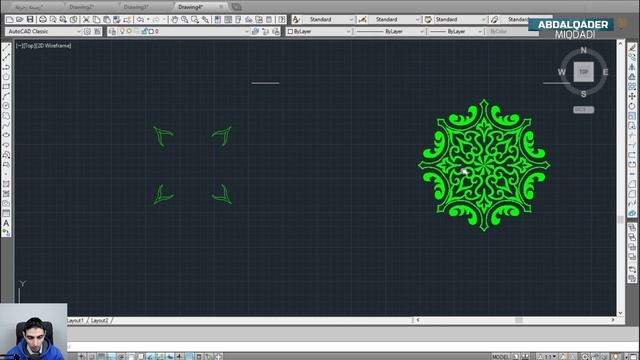Click the Dimension Style icon
The height and width of the screenshot is (360, 640).
pyautogui.click(x=362, y=19)
